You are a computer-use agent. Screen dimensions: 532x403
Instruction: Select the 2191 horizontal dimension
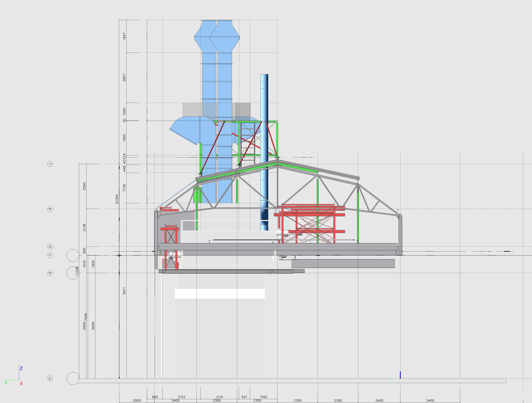pyautogui.click(x=220, y=397)
